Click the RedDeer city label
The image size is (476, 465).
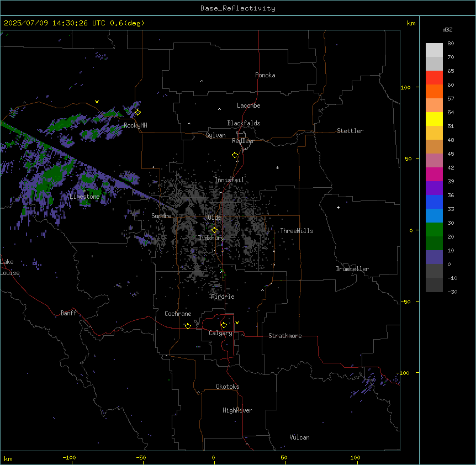pyautogui.click(x=243, y=141)
